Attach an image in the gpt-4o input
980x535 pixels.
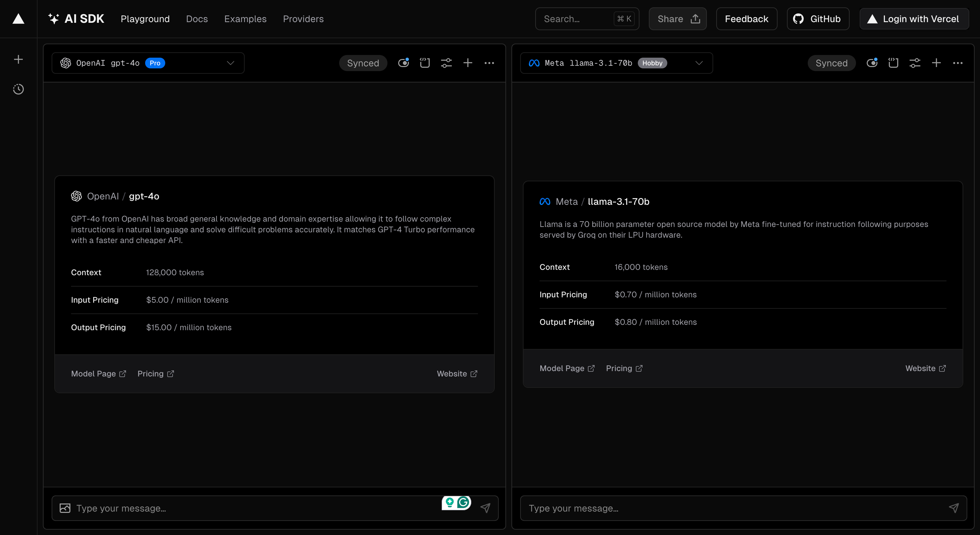pyautogui.click(x=65, y=508)
